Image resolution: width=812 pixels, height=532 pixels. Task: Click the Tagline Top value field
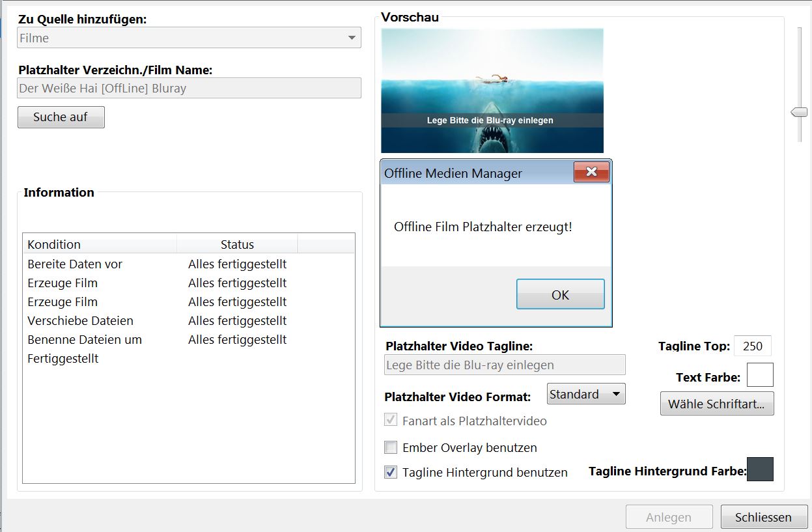click(x=753, y=346)
